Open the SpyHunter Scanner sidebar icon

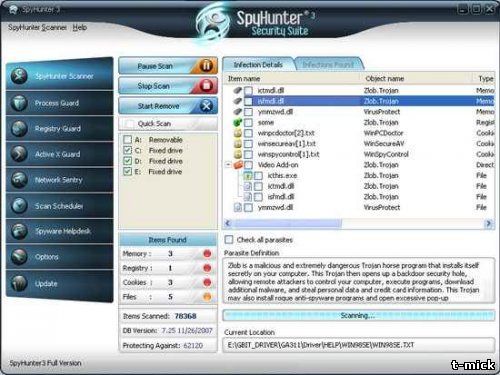coord(19,76)
